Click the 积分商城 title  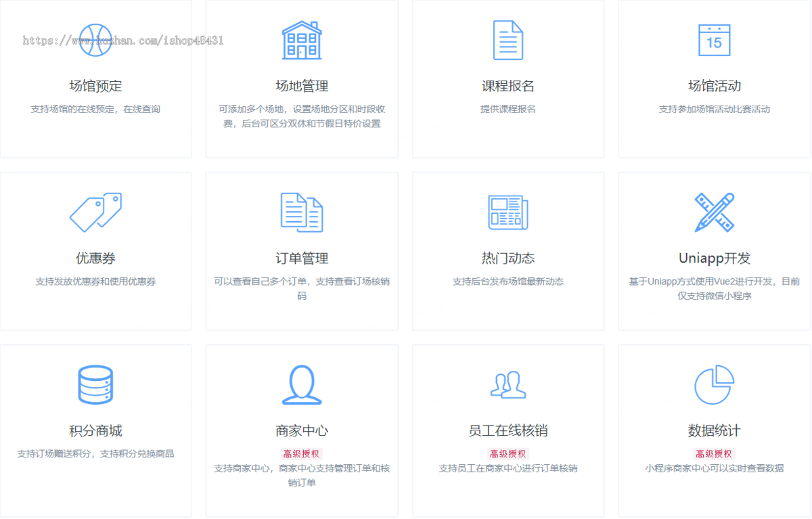[x=95, y=431]
